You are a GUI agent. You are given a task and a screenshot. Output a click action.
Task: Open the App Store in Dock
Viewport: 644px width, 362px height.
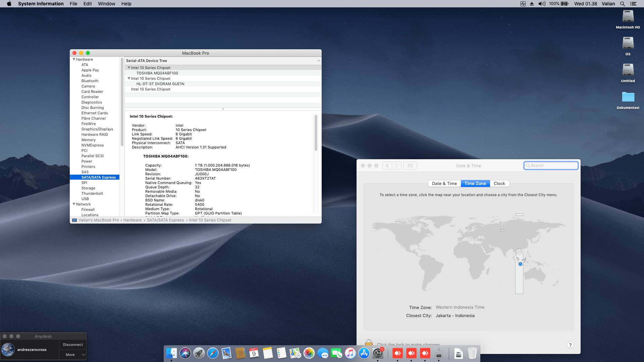(x=364, y=353)
